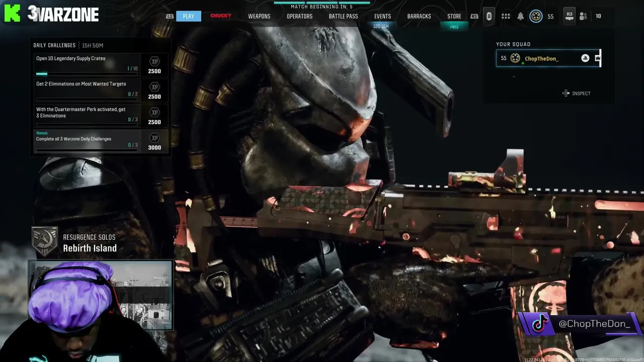Open the PLAY tab
The height and width of the screenshot is (362, 644).
188,16
